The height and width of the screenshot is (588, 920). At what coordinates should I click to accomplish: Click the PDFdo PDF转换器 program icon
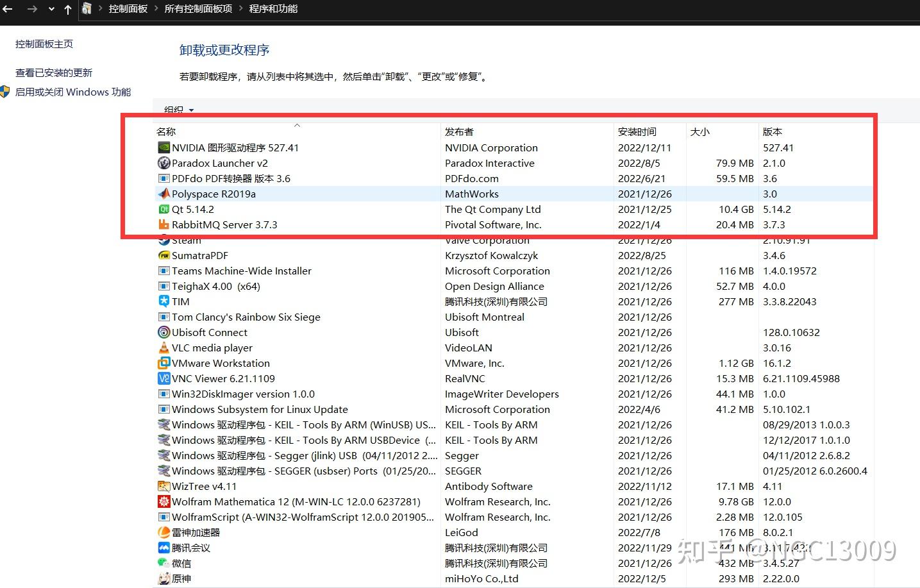click(x=163, y=178)
